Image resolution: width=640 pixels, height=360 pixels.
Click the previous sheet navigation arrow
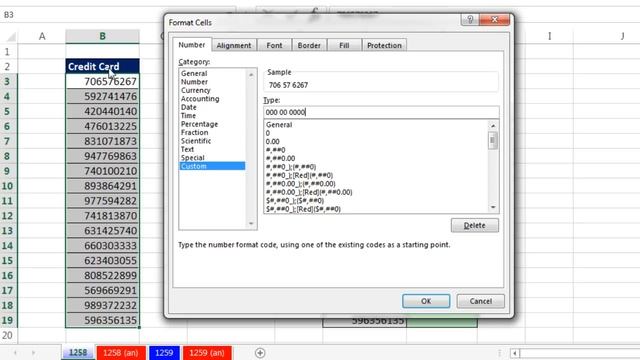(x=15, y=353)
